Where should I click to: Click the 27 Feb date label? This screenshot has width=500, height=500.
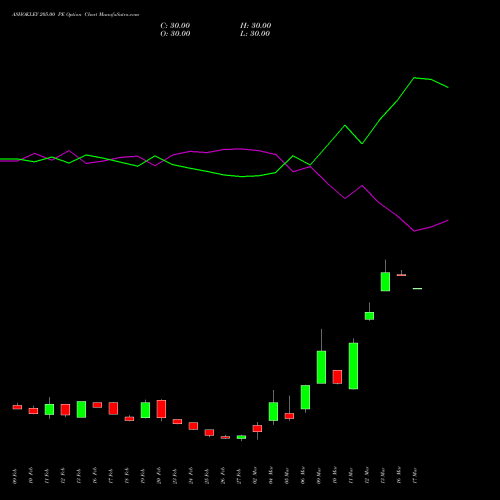tap(239, 476)
